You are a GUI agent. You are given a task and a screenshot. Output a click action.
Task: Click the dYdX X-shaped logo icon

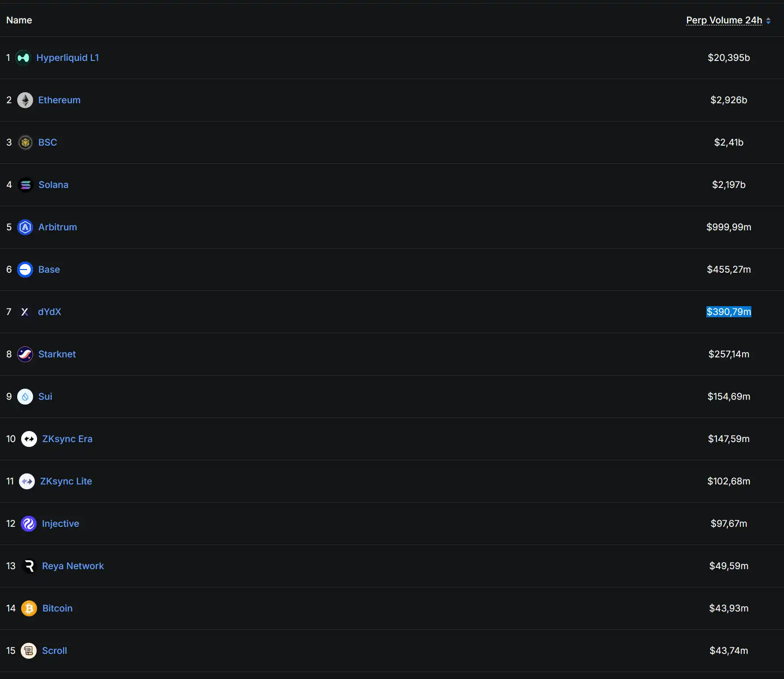click(25, 312)
